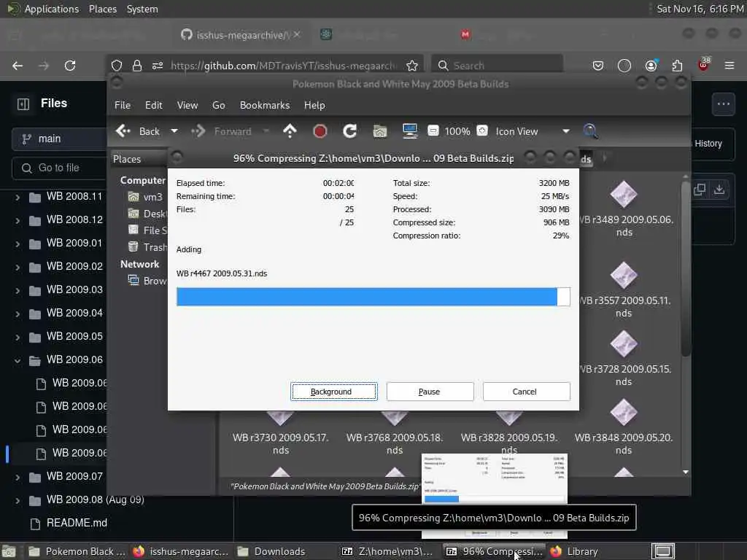747x560 pixels.
Task: Open Firefox extensions puzzle icon
Action: [677, 66]
